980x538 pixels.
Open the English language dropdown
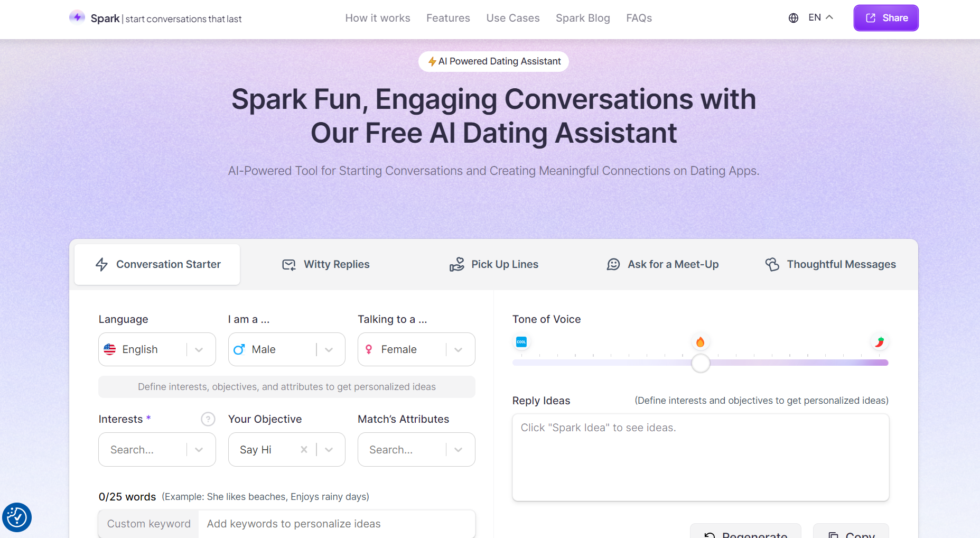[157, 349]
